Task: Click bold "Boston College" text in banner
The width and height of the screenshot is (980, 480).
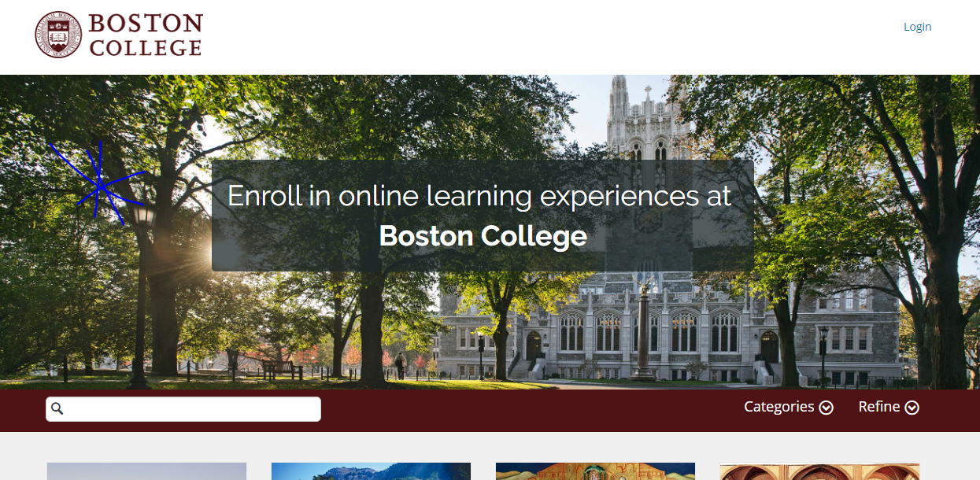Action: pos(483,235)
